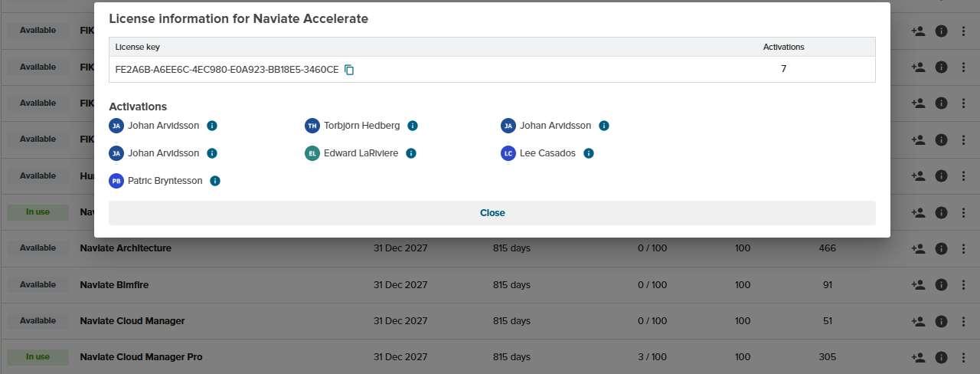
Task: Show info for Lee Casados activation
Action: [x=589, y=153]
